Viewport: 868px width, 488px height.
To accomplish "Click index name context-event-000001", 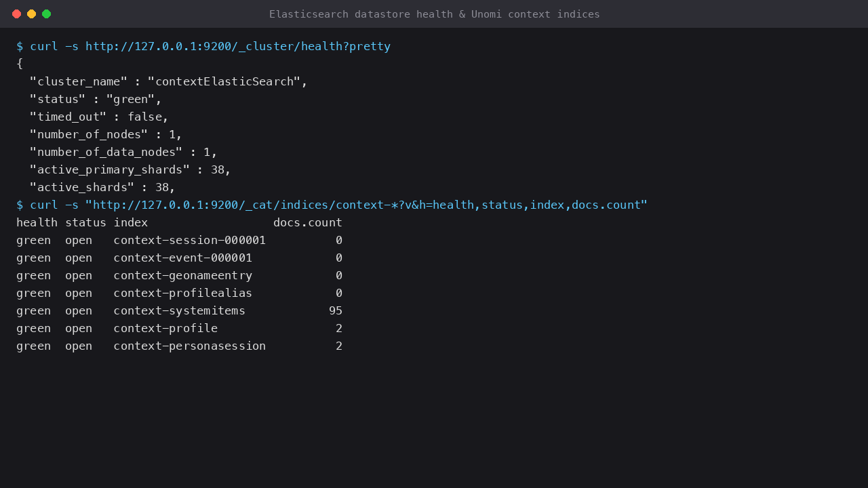I will [183, 258].
